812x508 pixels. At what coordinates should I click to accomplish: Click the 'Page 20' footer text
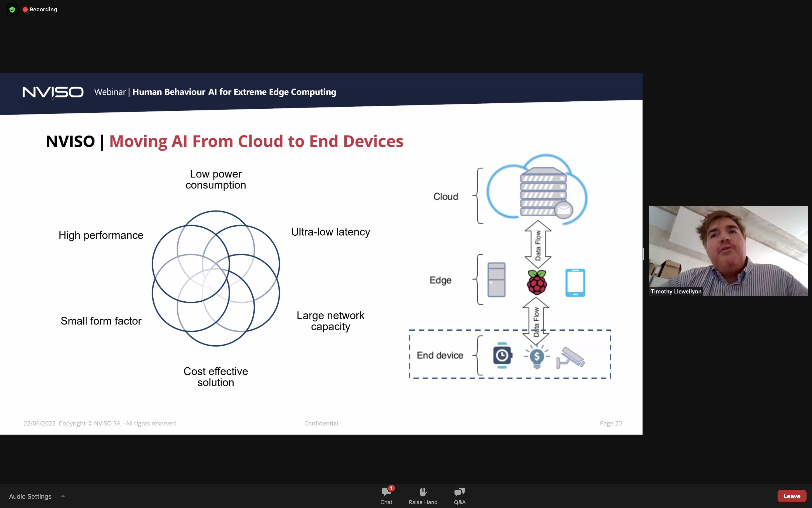(x=611, y=423)
